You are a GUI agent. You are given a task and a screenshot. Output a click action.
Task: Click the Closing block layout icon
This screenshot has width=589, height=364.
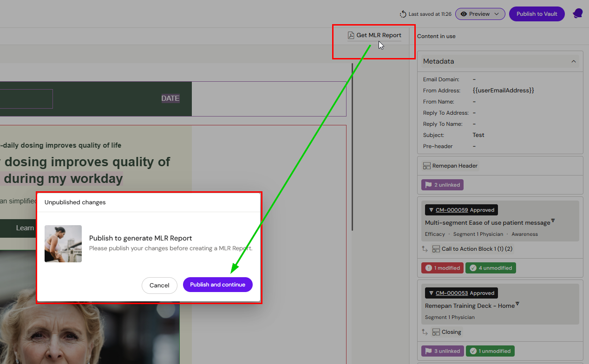coord(436,332)
